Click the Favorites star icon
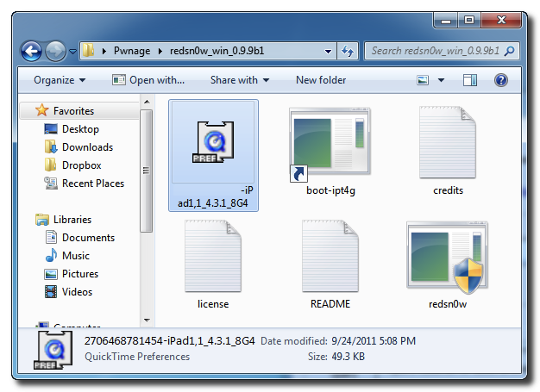 41,110
